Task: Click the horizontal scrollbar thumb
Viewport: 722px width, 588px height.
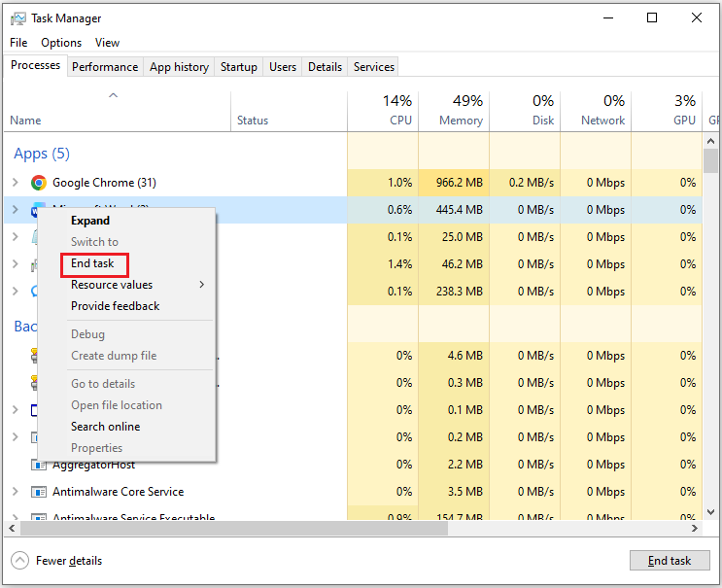Action: pyautogui.click(x=234, y=529)
